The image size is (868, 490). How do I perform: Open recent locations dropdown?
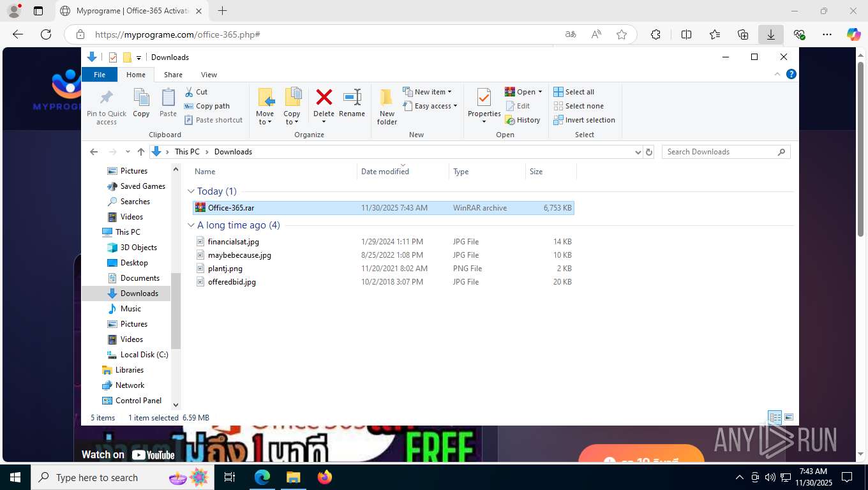(128, 152)
